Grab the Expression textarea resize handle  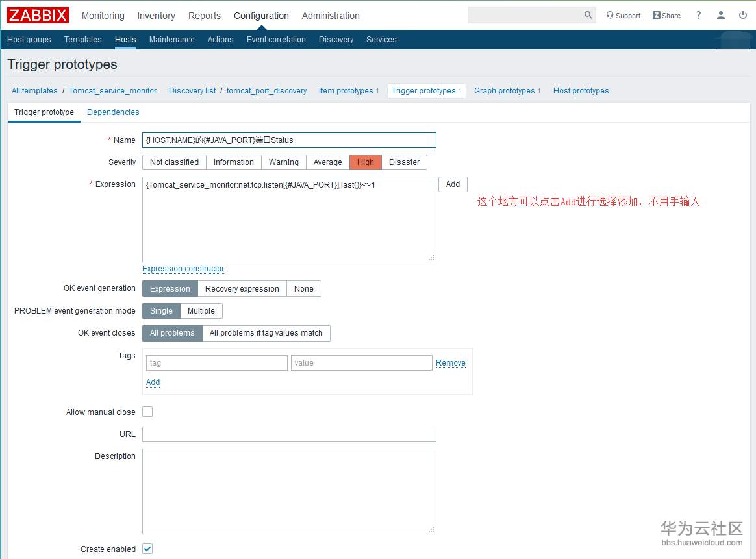click(x=431, y=258)
